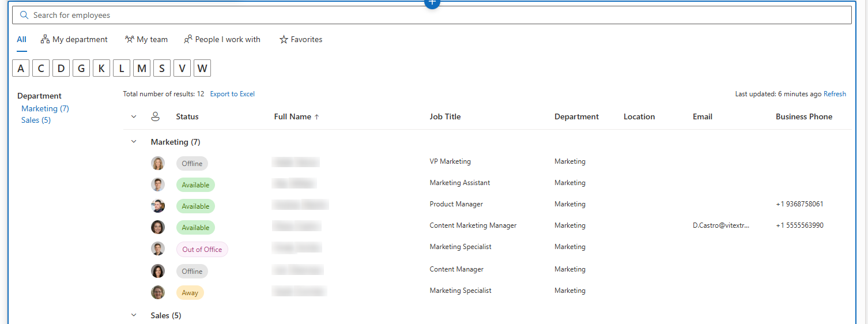Switch to My team tab

(146, 40)
